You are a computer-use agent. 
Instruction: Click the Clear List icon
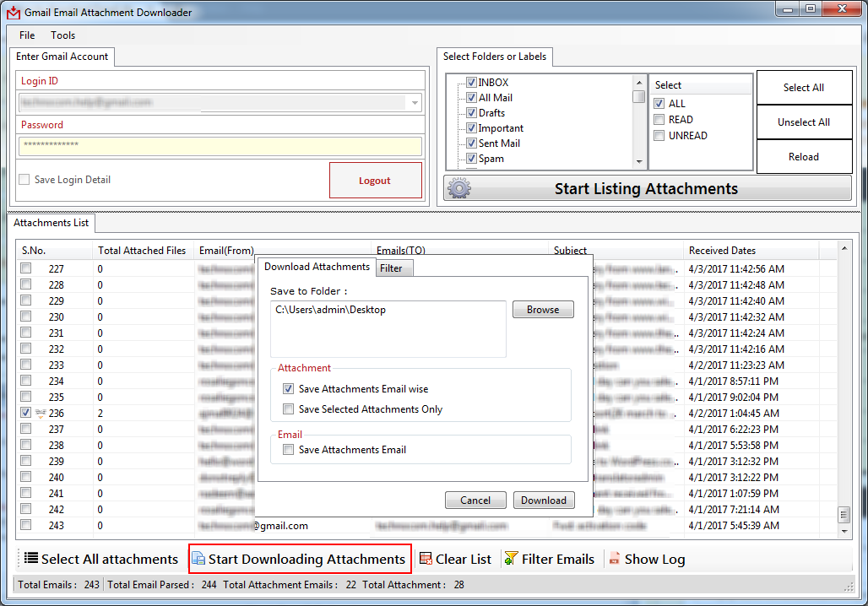coord(426,559)
